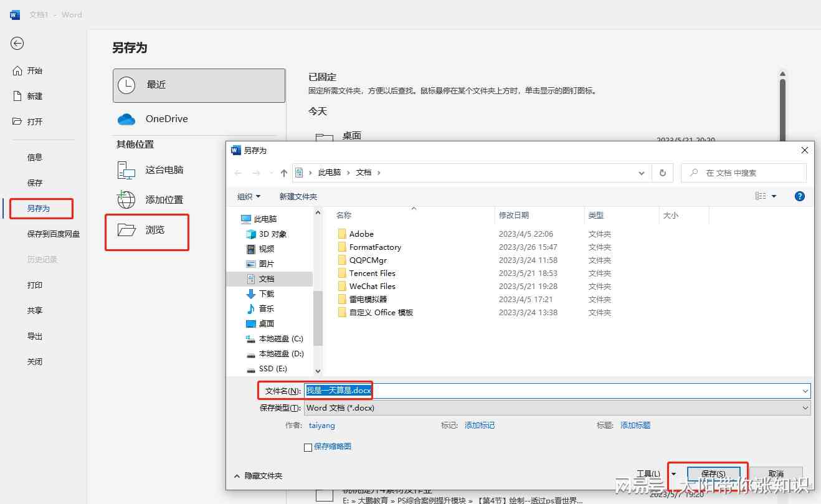Image resolution: width=821 pixels, height=504 pixels.
Task: Click 此电脑 in the address path
Action: [x=329, y=173]
